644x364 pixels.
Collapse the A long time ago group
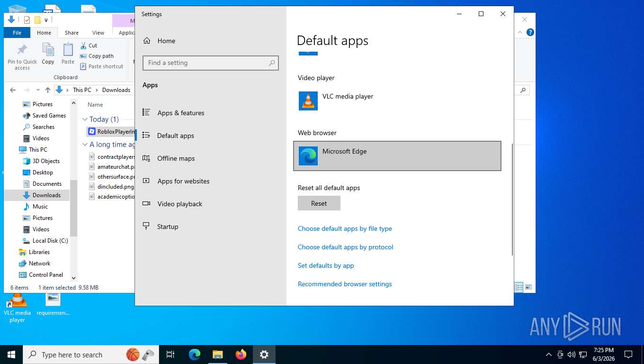(85, 145)
